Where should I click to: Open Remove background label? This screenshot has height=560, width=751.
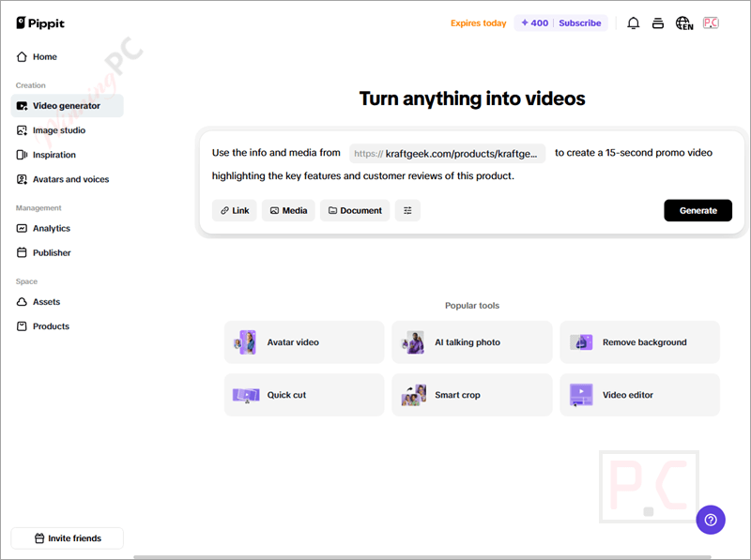(x=645, y=342)
